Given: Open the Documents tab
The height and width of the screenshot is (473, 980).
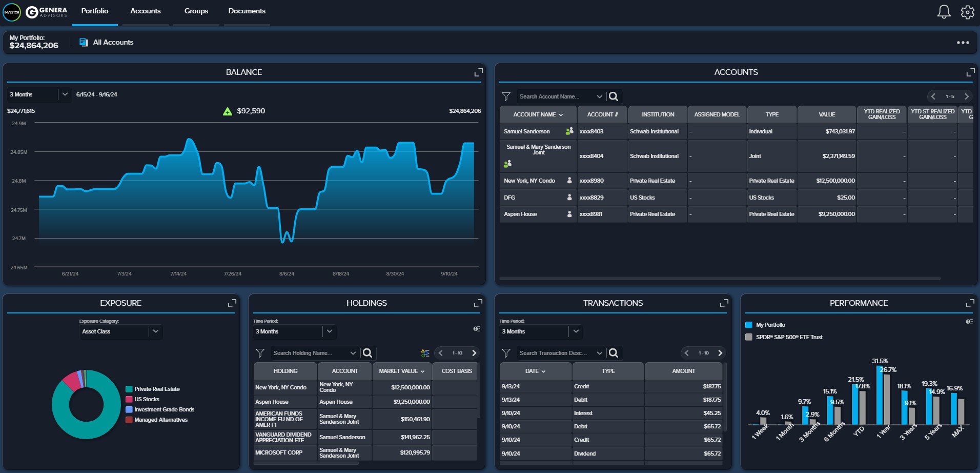Looking at the screenshot, I should 247,11.
